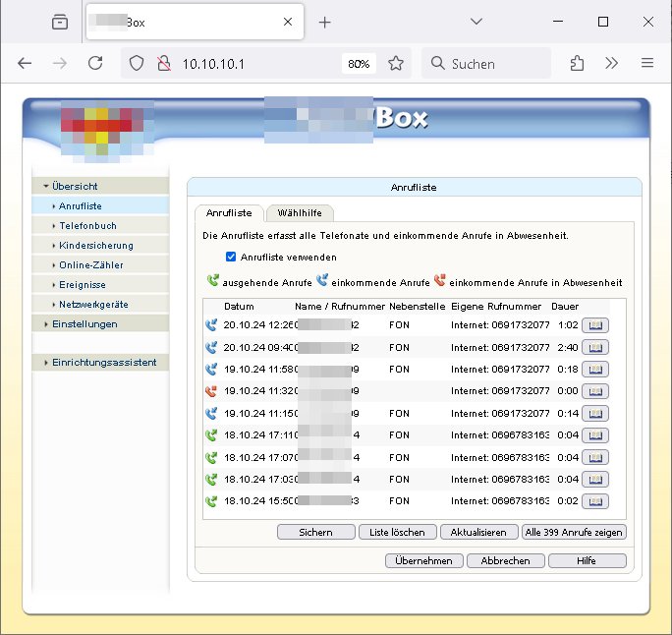Screen dimensions: 672x635
Task: Click phonebook icon for 20.10.24 12:26 call
Action: [594, 324]
